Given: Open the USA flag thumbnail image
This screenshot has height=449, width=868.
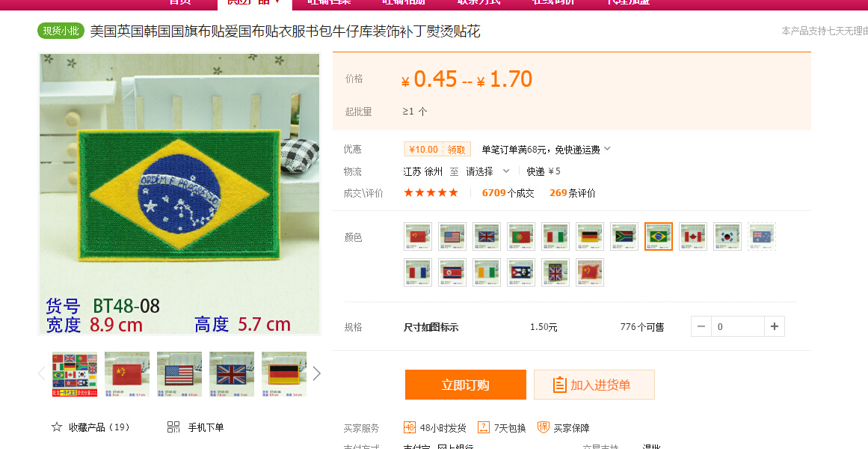Looking at the screenshot, I should pyautogui.click(x=179, y=374).
